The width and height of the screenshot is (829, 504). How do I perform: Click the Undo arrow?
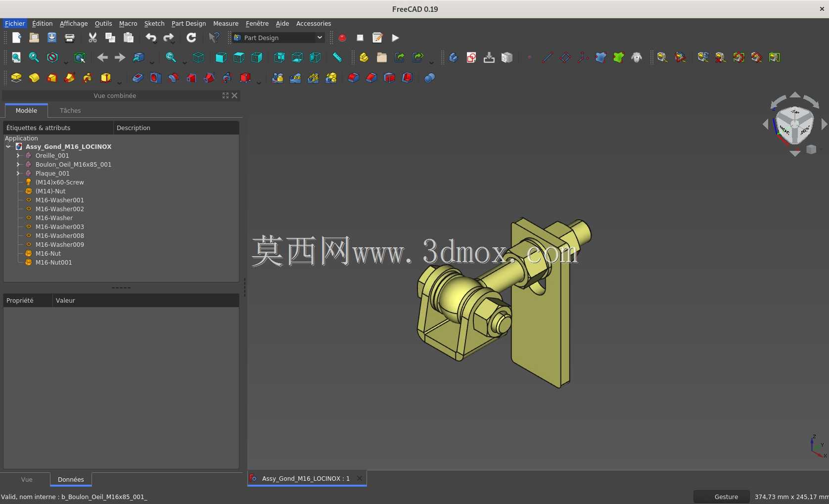[151, 38]
